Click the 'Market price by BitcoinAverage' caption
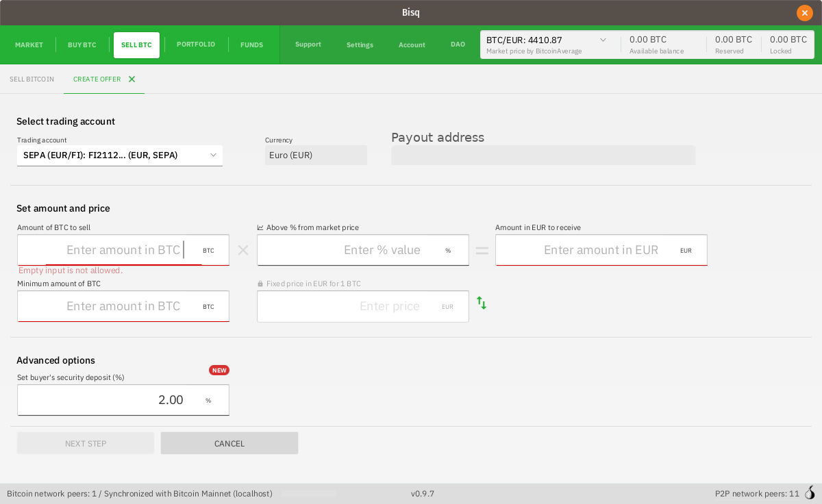 click(534, 51)
